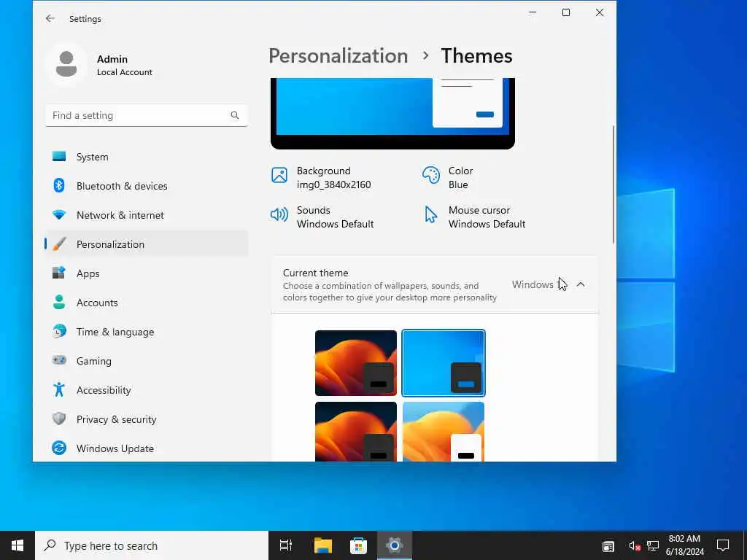Image resolution: width=747 pixels, height=560 pixels.
Task: Open Microsoft Store from the taskbar
Action: (x=358, y=545)
